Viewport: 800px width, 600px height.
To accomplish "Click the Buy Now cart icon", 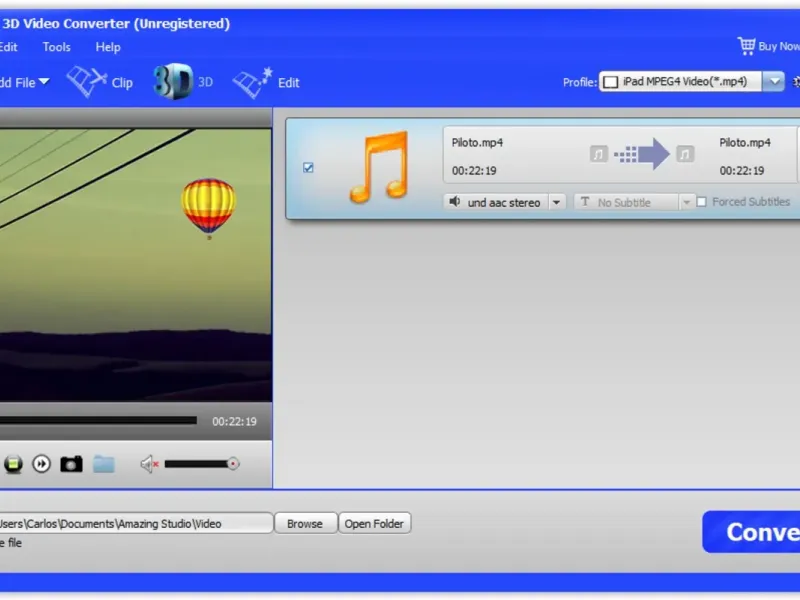I will pyautogui.click(x=746, y=46).
